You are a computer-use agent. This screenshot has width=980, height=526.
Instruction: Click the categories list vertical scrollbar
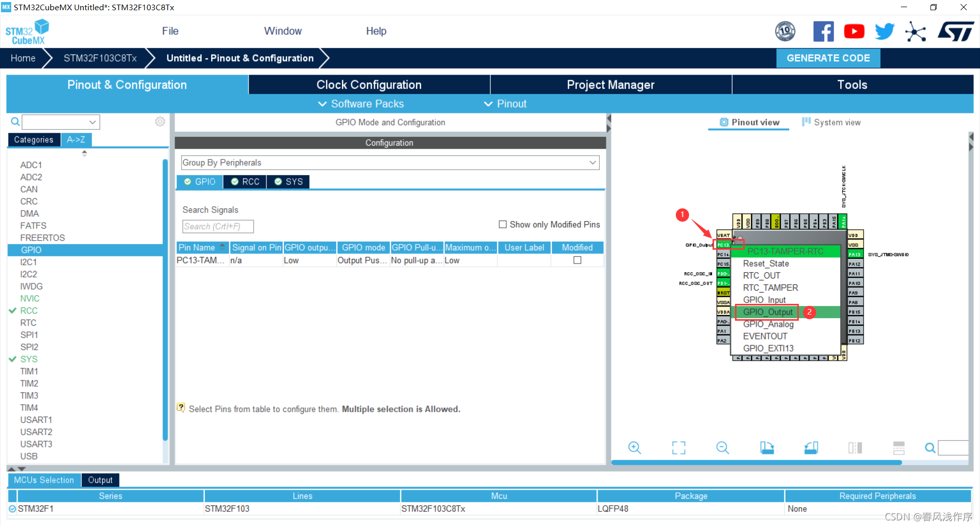click(x=165, y=300)
